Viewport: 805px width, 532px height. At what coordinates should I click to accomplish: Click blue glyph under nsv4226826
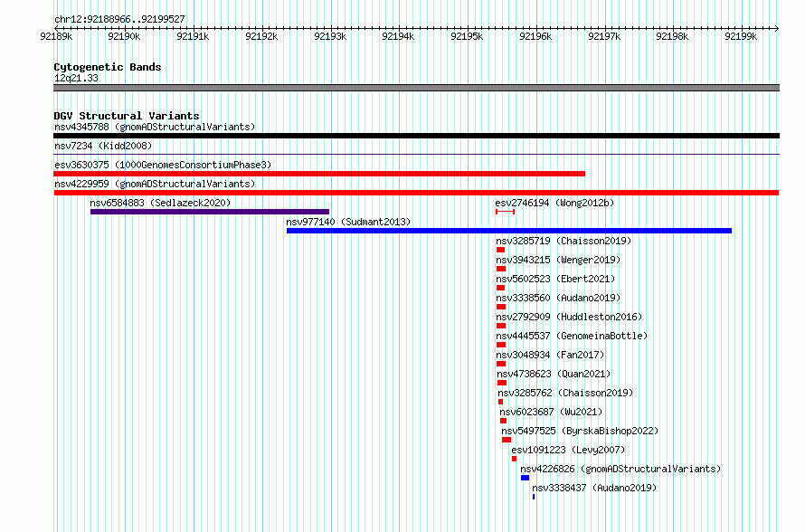click(x=526, y=478)
